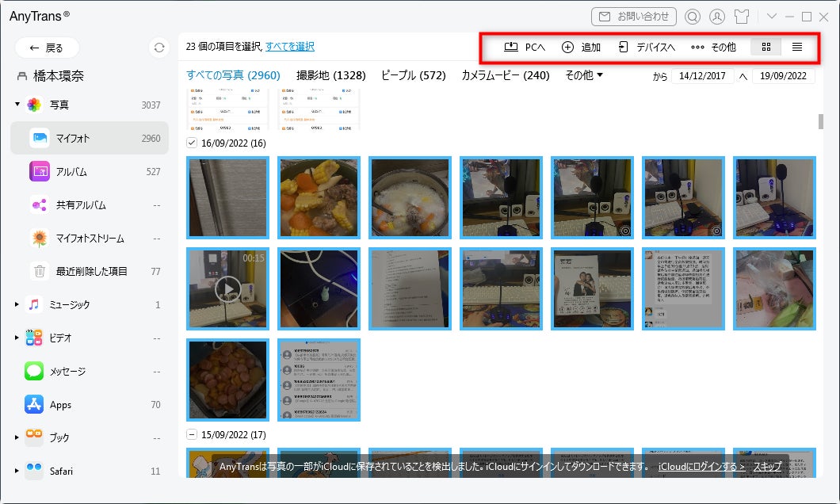Uncheck the 16/09/2022 (16) group checkbox
840x504 pixels.
click(192, 143)
